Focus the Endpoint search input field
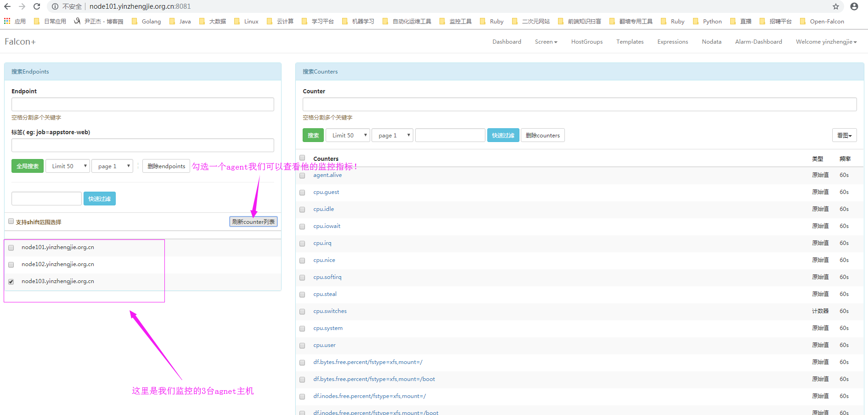Image resolution: width=868 pixels, height=415 pixels. pos(143,104)
